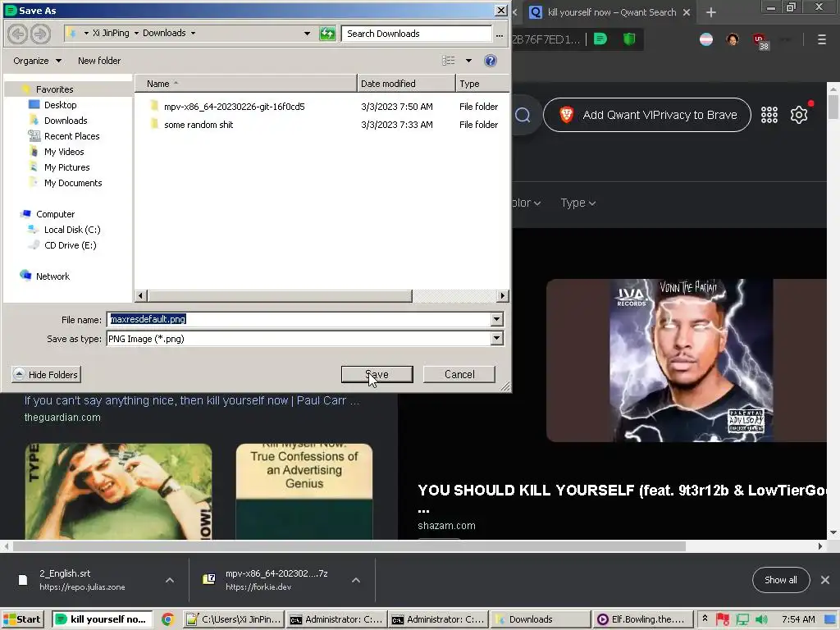Screen dimensions: 840x630
Task: Expand the address path history dropdown
Action: pos(307,33)
